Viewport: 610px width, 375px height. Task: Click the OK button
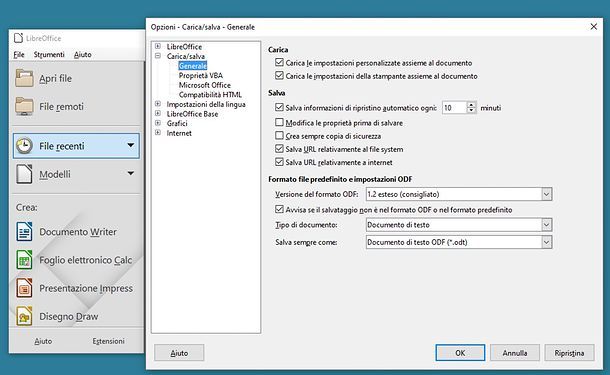(460, 353)
